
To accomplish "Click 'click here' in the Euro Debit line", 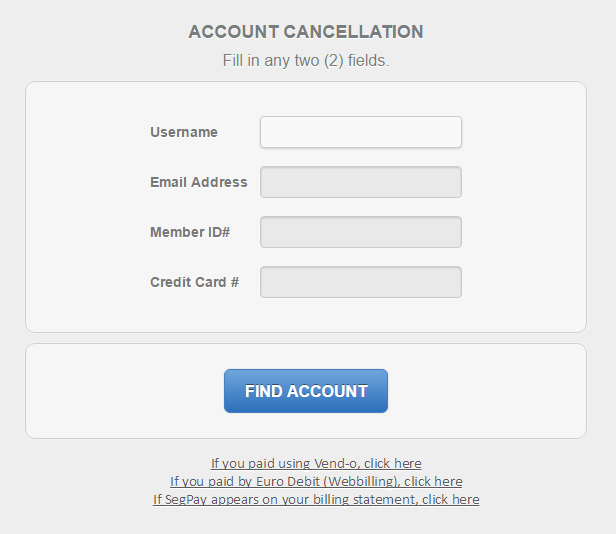I will pyautogui.click(x=433, y=482).
